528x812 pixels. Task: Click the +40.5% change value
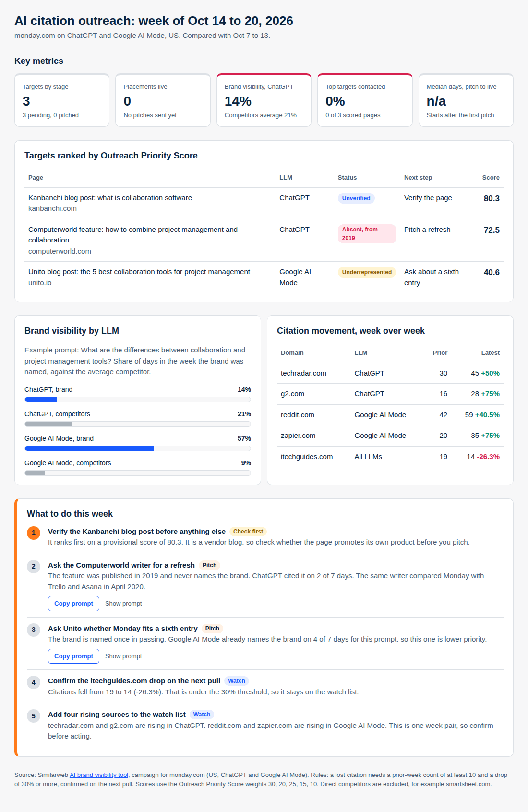pos(487,415)
